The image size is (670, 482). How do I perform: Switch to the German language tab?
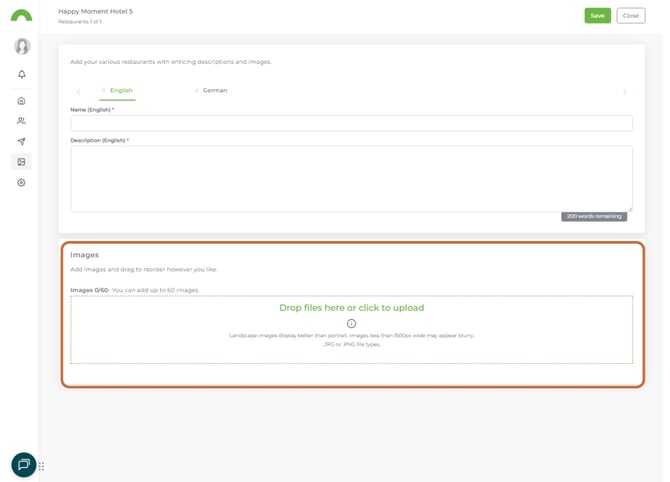click(x=214, y=91)
